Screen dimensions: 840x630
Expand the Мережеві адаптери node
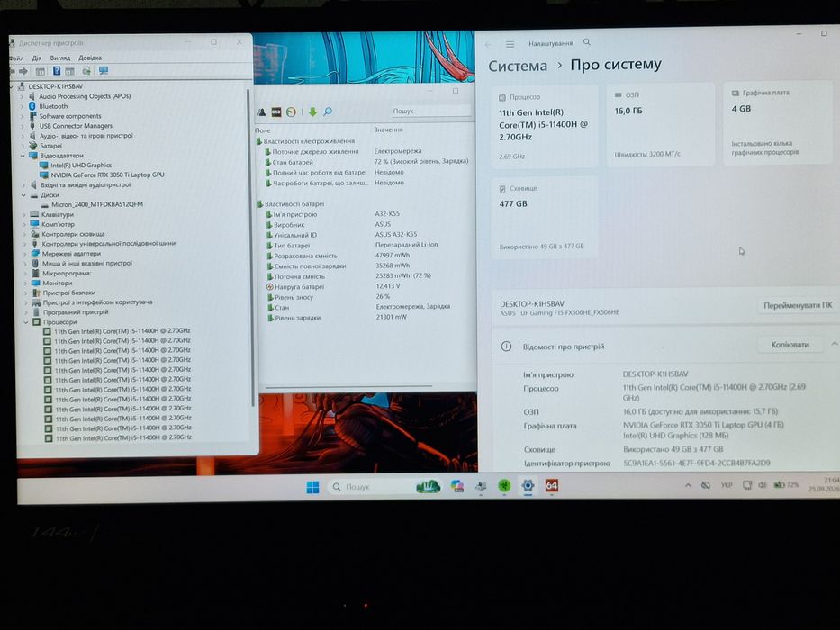(24, 254)
